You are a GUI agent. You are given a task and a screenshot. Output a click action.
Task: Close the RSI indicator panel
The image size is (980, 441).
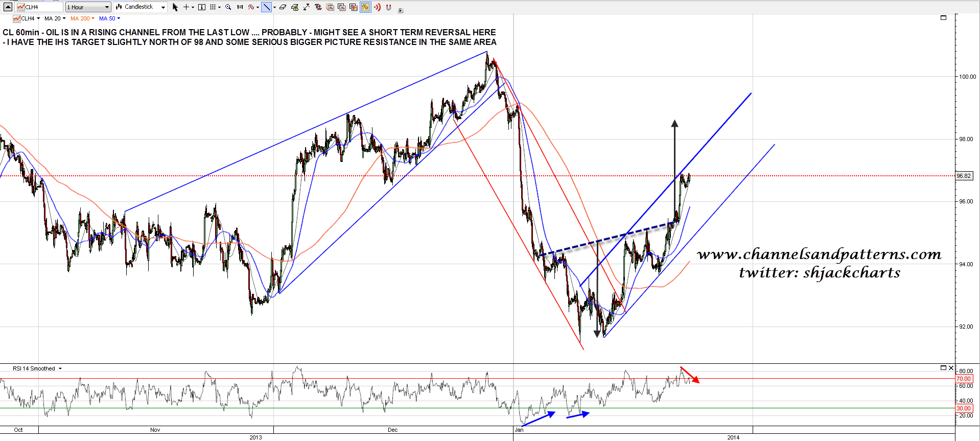point(951,368)
